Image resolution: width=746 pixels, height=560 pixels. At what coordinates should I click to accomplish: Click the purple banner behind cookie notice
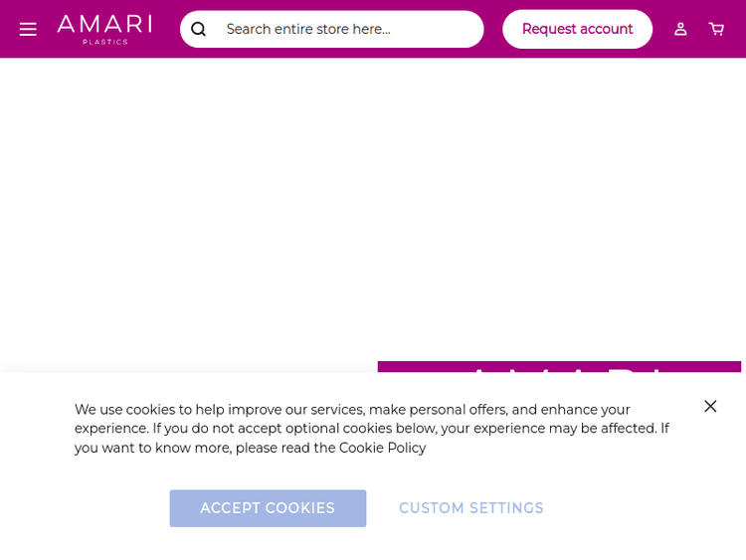557,367
